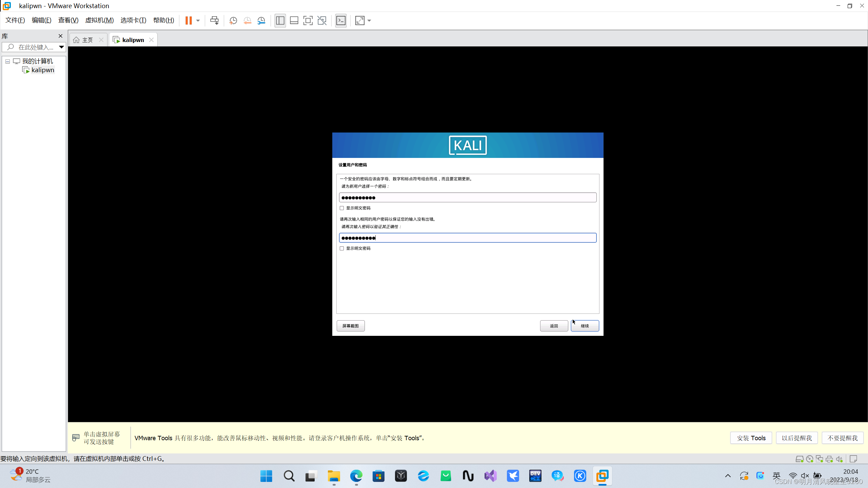868x488 pixels.
Task: Open the 查看(V) menu
Action: [x=68, y=20]
